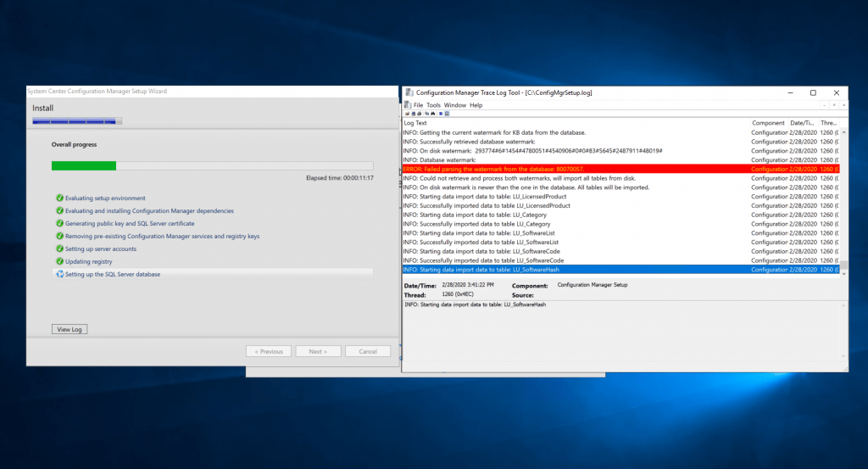Open the Tools menu
Viewport: 868px width, 469px height.
pos(433,105)
